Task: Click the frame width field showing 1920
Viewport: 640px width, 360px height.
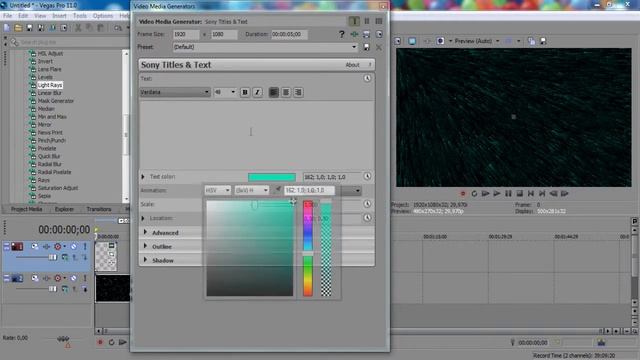Action: coord(186,34)
